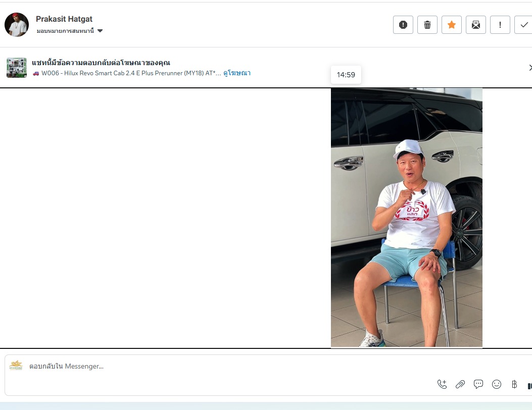The image size is (532, 410).
Task: Request a call using phone-plus icon
Action: (442, 384)
